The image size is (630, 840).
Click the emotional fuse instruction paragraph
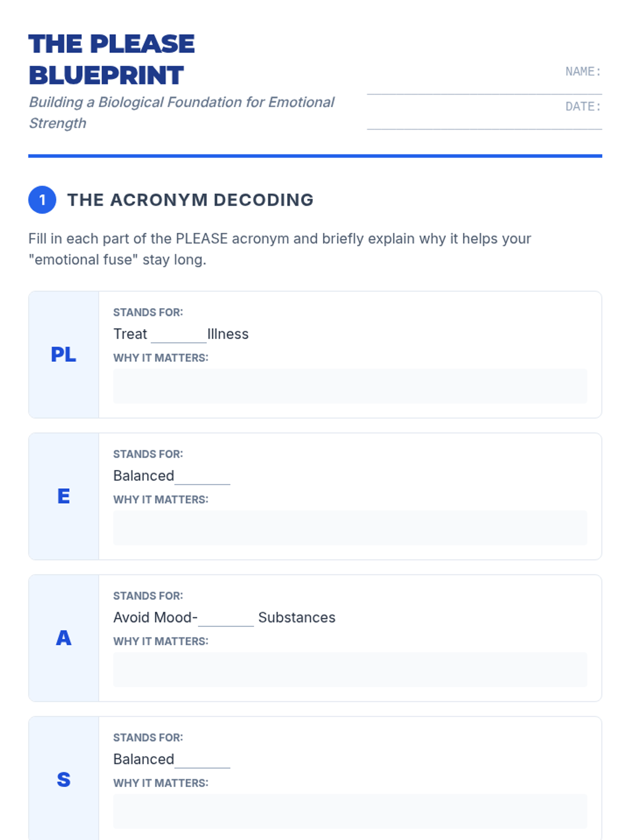[280, 249]
